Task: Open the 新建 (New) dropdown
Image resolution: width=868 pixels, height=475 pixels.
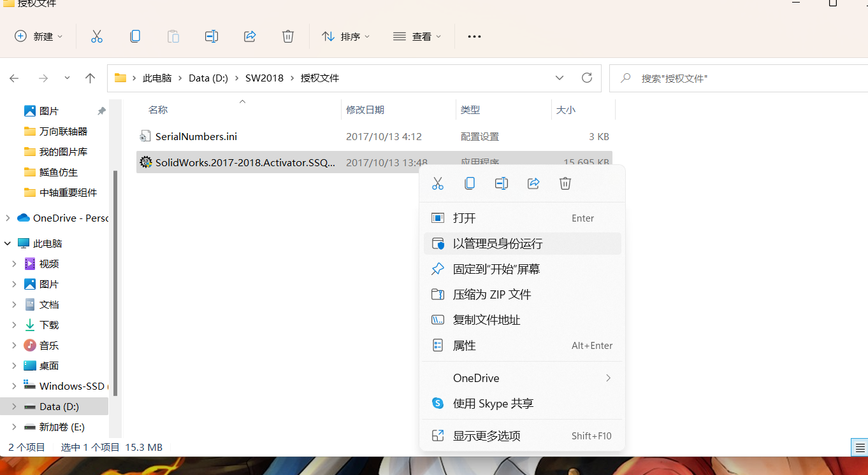Action: pyautogui.click(x=39, y=36)
